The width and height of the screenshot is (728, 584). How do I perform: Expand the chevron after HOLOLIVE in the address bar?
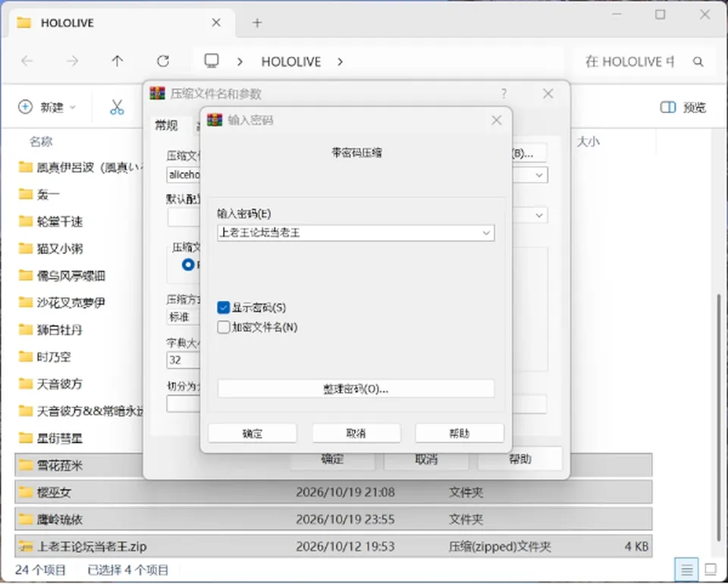point(340,61)
